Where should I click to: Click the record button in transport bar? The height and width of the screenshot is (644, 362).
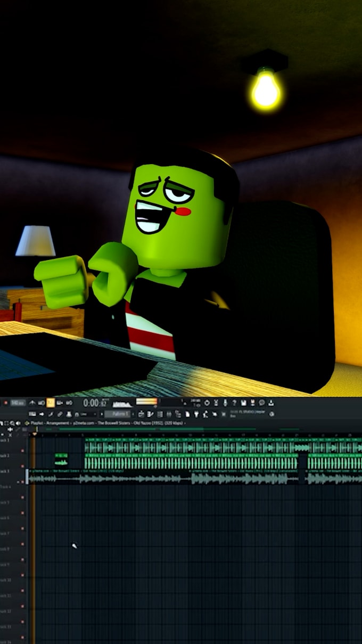point(6,402)
